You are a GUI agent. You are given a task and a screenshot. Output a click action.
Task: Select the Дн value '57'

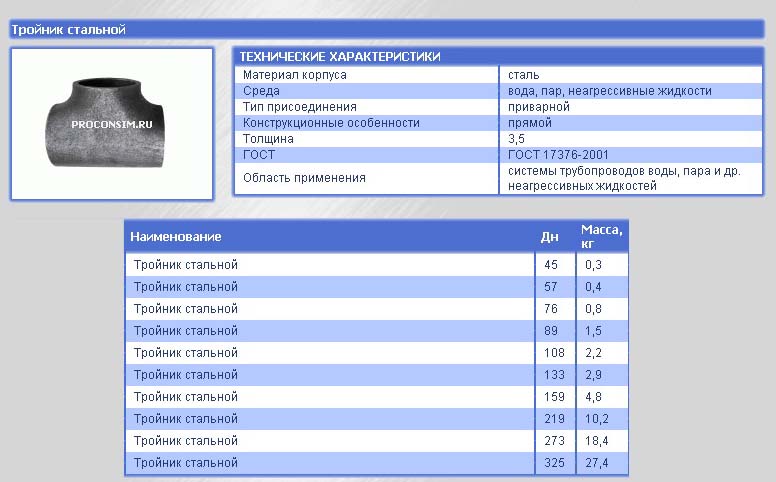click(551, 287)
